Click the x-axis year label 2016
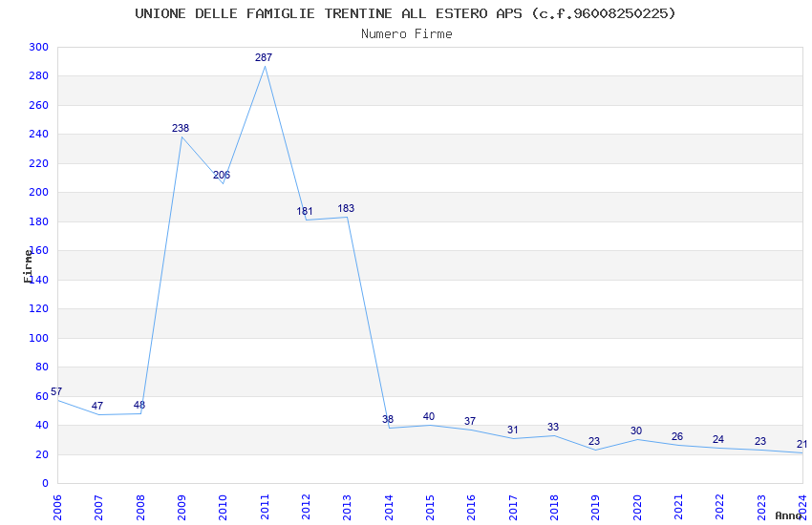This screenshot has width=812, height=525. [471, 508]
